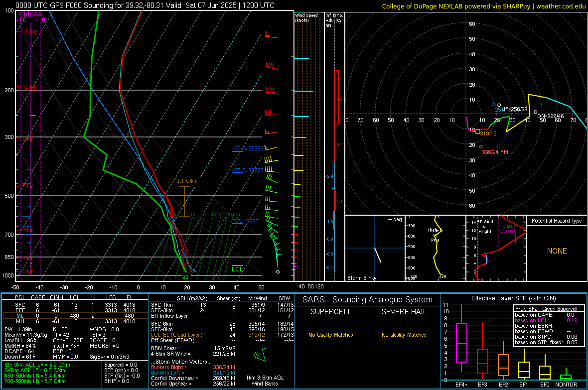This screenshot has height=390, width=588.
Task: Click the calm surface wind circle below the barbs
Action: 278,272
